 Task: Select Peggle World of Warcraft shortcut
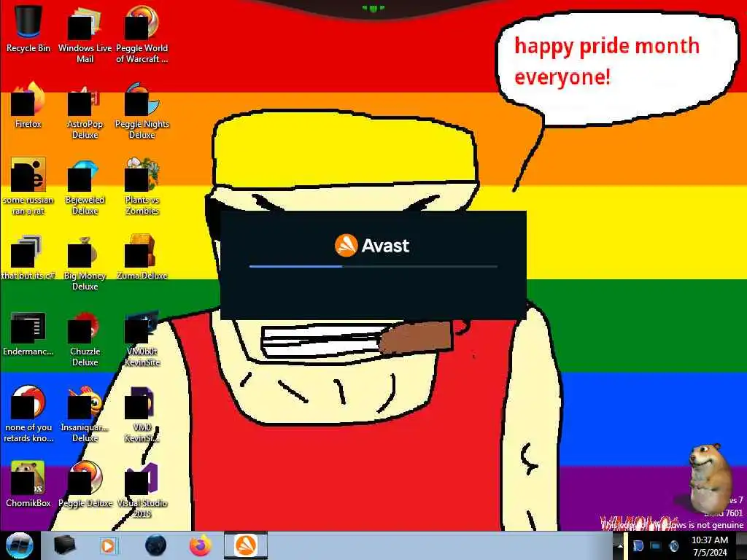click(142, 34)
